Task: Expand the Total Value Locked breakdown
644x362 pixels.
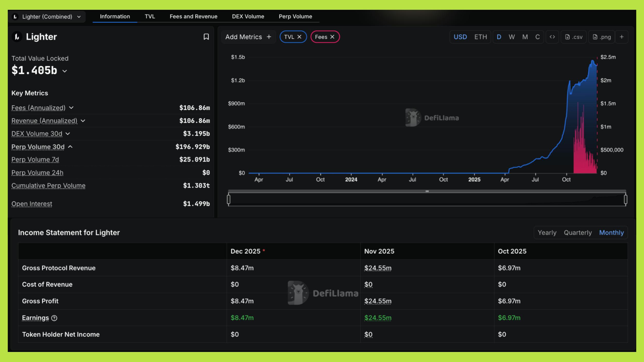Action: coord(65,71)
